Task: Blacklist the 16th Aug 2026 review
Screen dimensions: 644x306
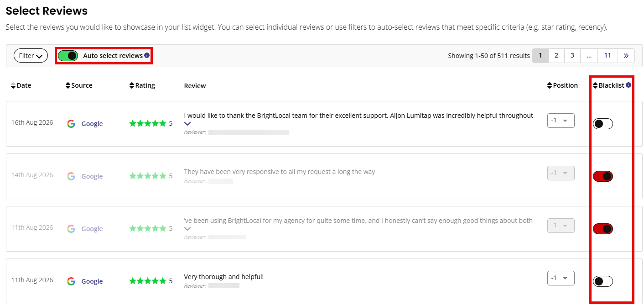Action: (603, 124)
